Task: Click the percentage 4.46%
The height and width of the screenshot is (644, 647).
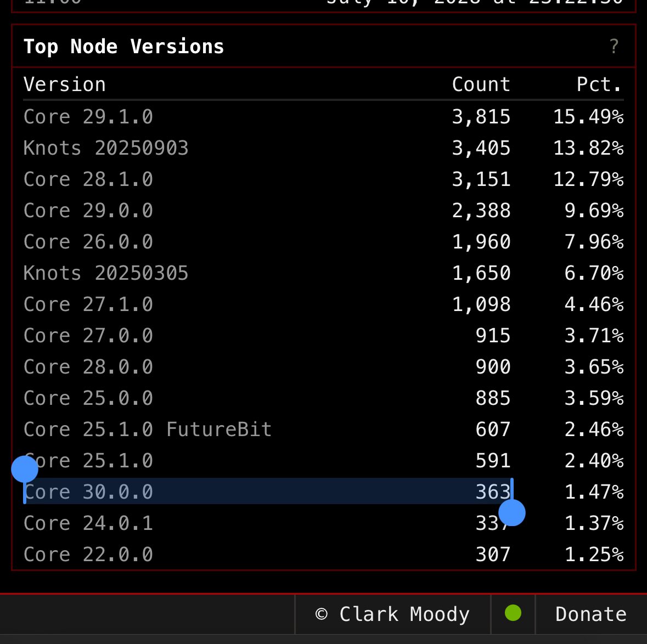Action: pos(594,304)
